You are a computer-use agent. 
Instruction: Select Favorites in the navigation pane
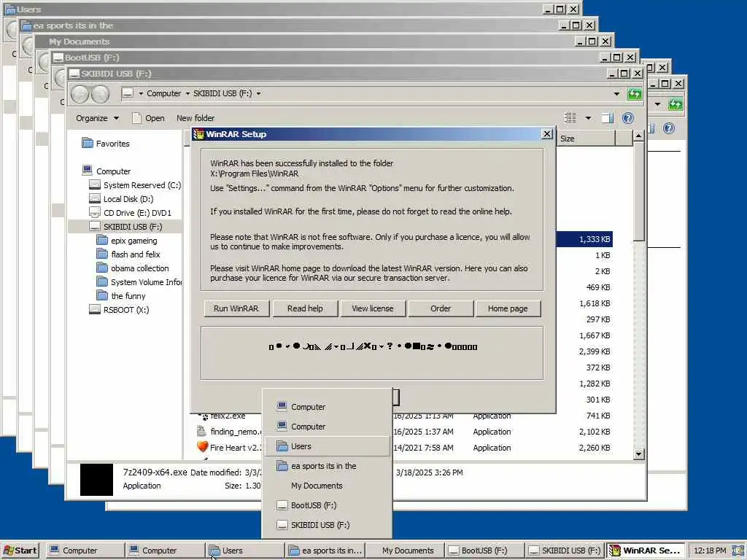pos(106,144)
